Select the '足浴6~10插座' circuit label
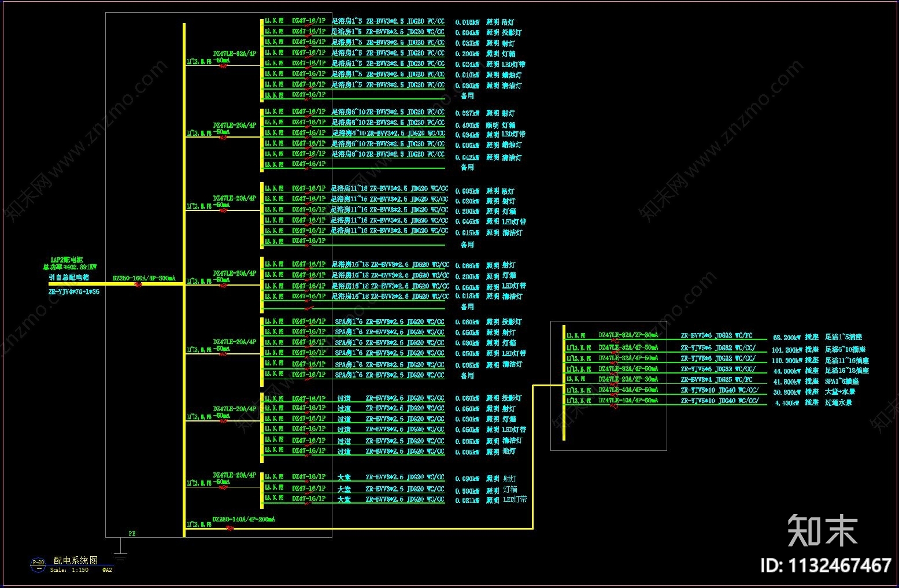899x588 pixels. point(845,350)
